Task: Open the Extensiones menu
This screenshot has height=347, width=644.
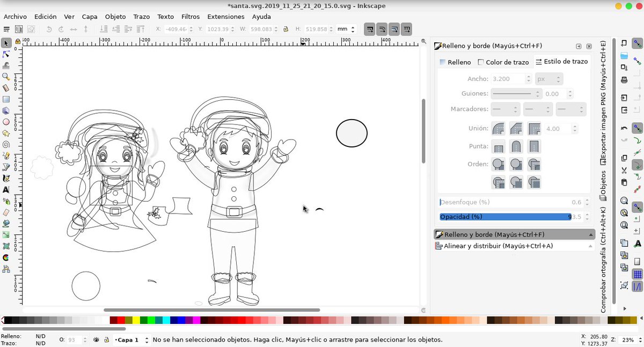Action: [x=226, y=17]
